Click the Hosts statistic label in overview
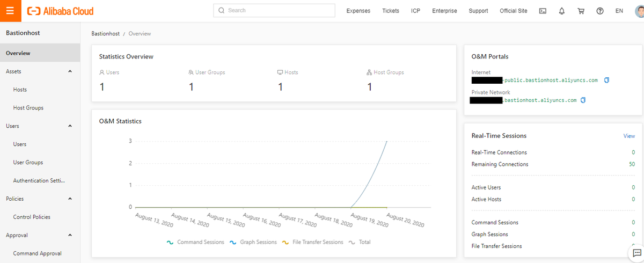Screen dimensions: 644x263 [x=291, y=72]
